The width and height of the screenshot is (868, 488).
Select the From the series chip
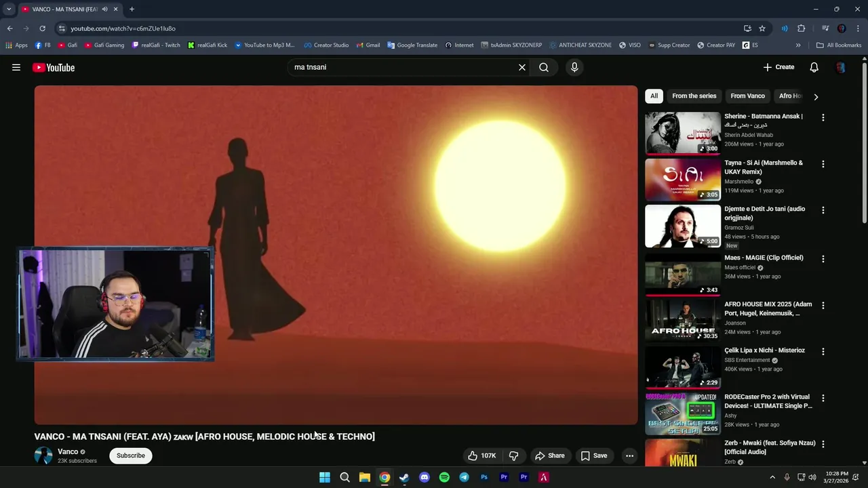click(694, 96)
